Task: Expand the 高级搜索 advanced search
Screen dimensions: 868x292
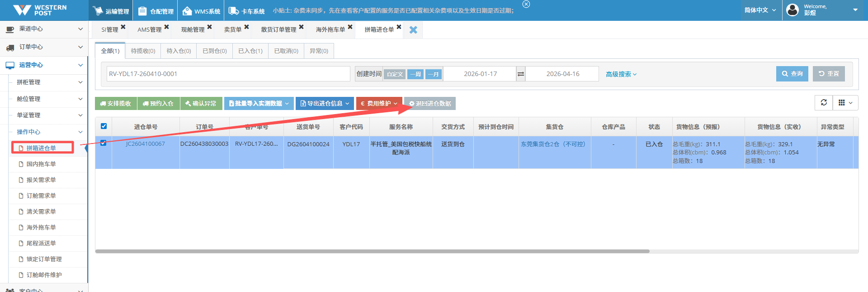Action: [x=621, y=74]
